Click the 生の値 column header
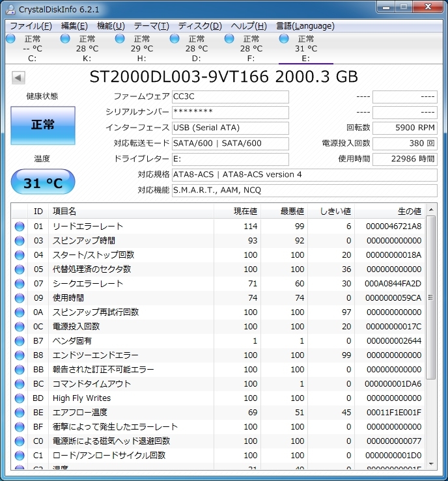The image size is (448, 481). [x=390, y=212]
